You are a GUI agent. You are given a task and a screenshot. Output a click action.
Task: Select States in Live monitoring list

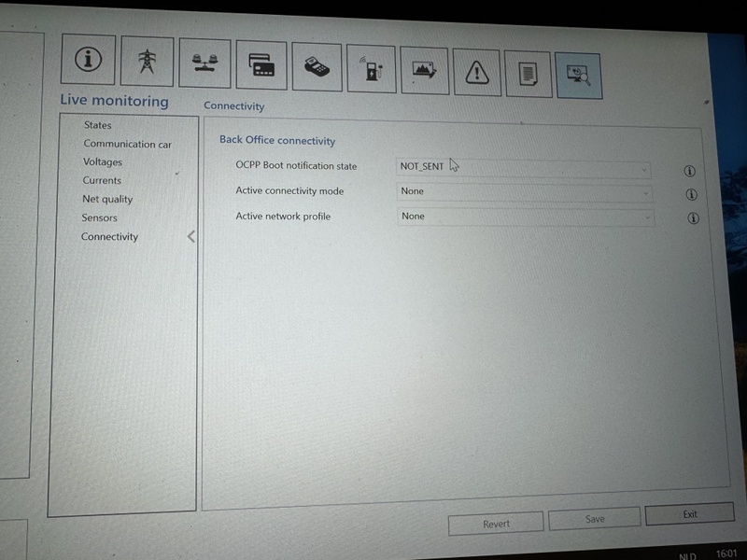[98, 125]
